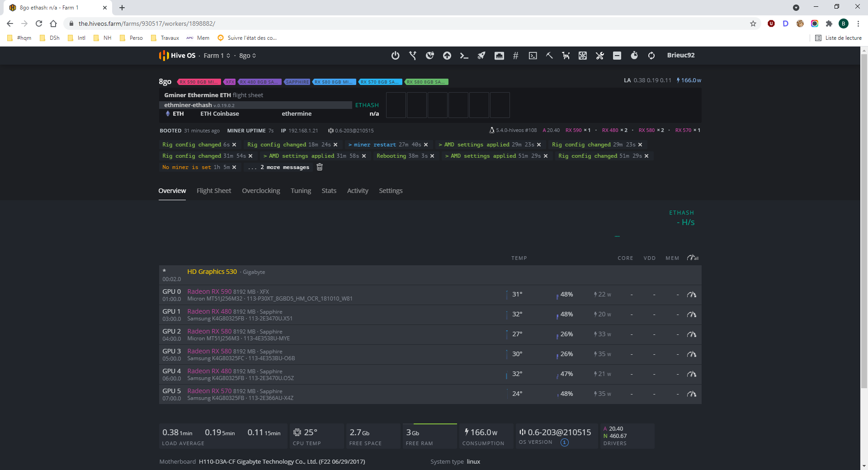
Task: Switch to the Overview tab
Action: tap(172, 191)
